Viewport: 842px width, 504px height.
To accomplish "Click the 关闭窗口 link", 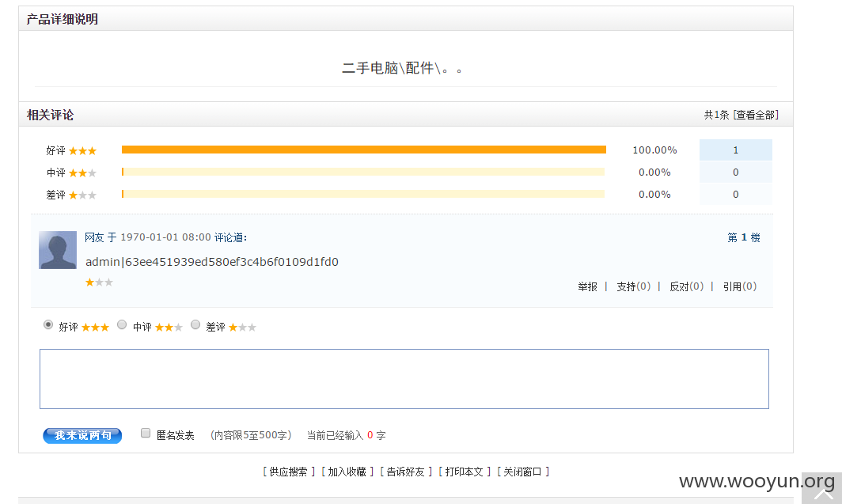I will [x=522, y=472].
